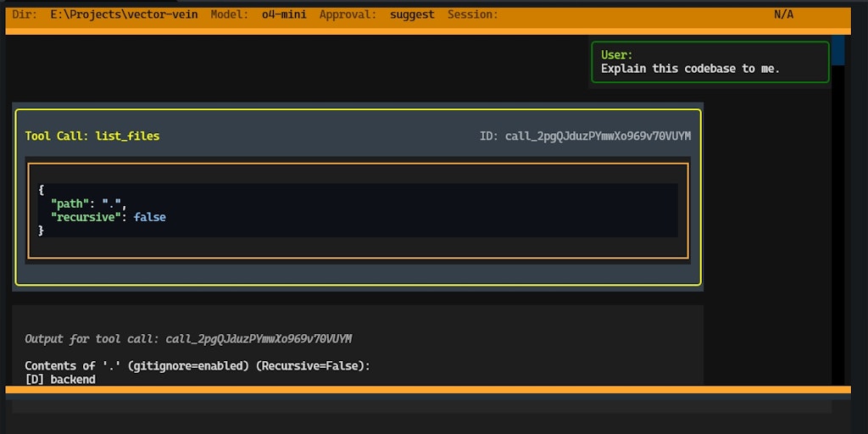Click the Model label in header
This screenshot has width=868, height=434.
230,15
